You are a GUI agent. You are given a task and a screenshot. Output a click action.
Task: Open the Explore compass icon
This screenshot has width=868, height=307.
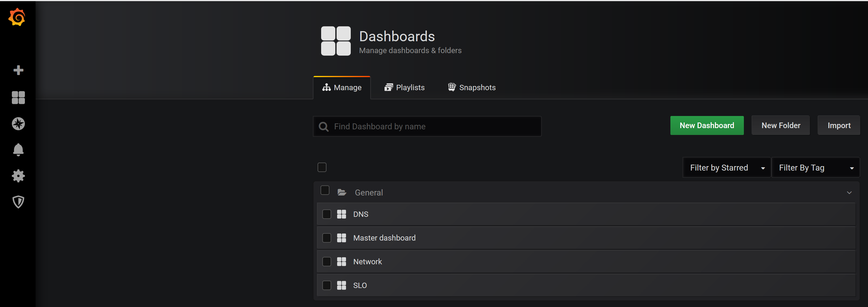pos(18,124)
